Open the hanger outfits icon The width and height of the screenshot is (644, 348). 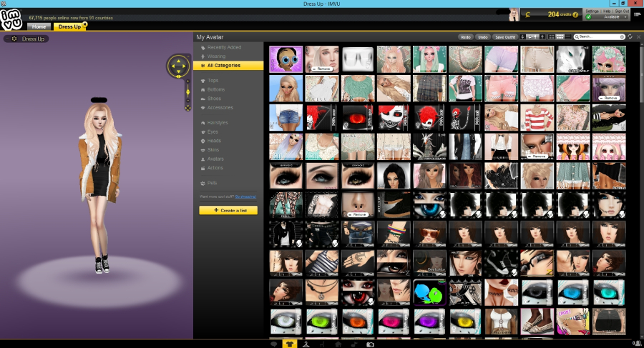coord(306,344)
